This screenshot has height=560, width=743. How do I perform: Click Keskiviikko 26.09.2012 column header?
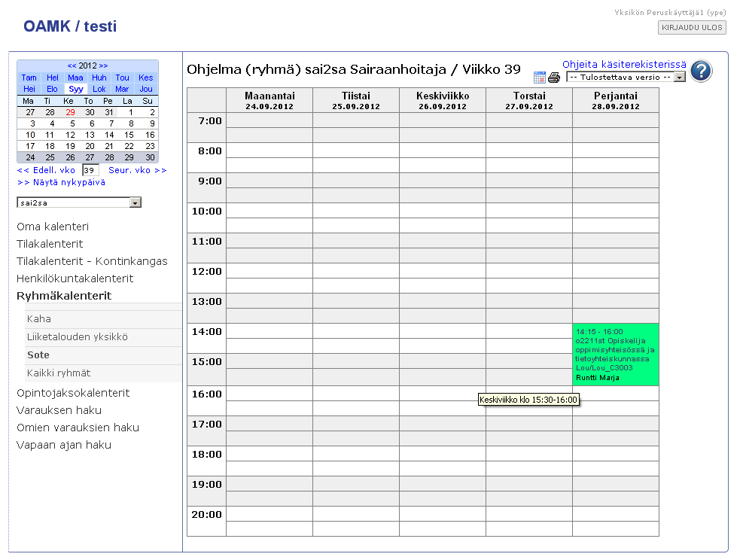coord(443,100)
